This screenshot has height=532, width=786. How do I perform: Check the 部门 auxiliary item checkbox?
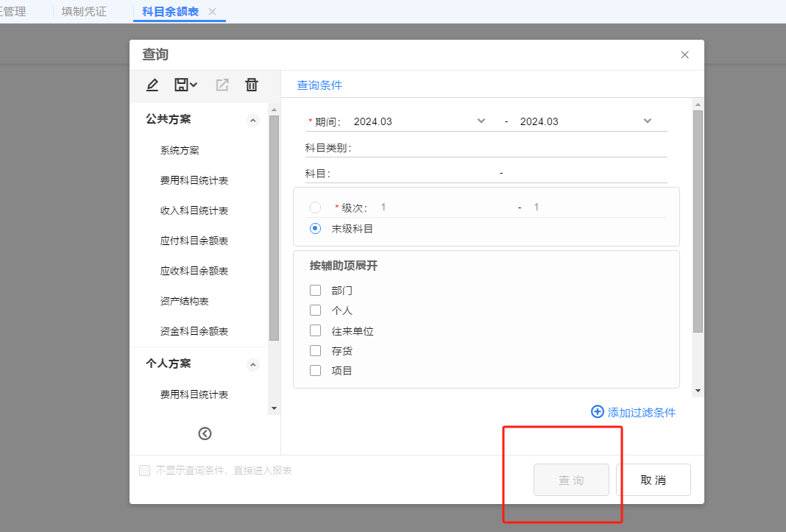315,291
